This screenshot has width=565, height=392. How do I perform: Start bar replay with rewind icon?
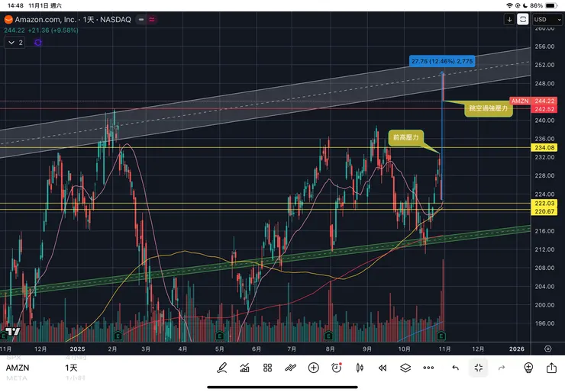tap(383, 368)
